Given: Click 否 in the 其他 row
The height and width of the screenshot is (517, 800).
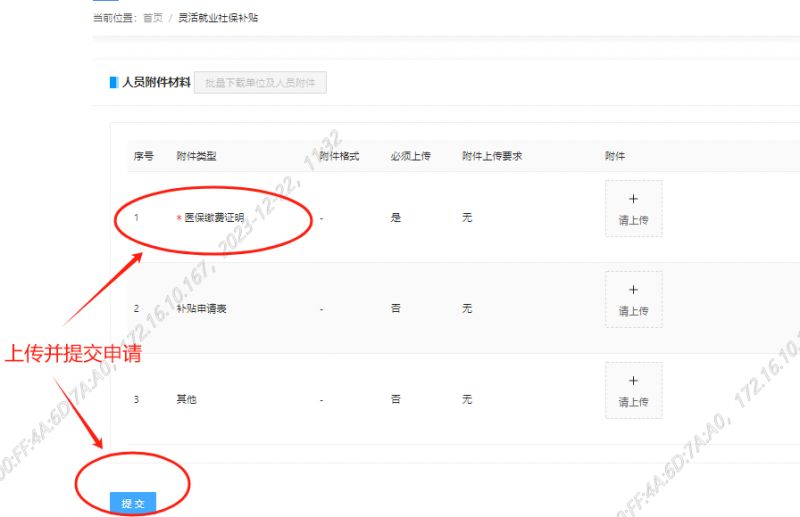Looking at the screenshot, I should (396, 399).
